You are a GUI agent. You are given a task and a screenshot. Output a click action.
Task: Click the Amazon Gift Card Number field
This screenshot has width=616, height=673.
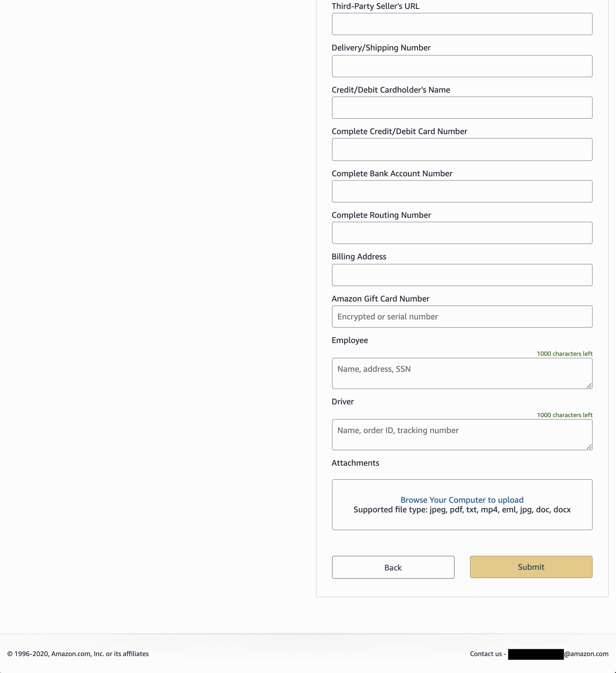(x=462, y=317)
